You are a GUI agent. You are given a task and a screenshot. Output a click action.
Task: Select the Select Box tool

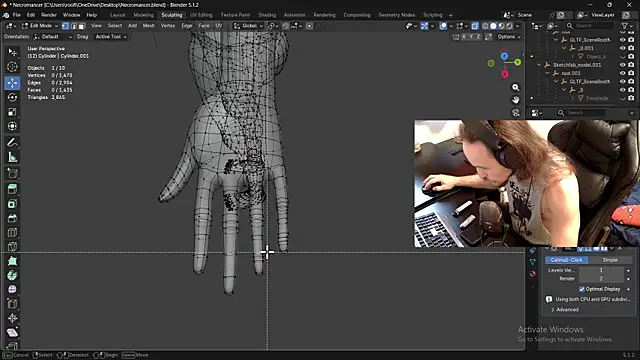click(12, 52)
